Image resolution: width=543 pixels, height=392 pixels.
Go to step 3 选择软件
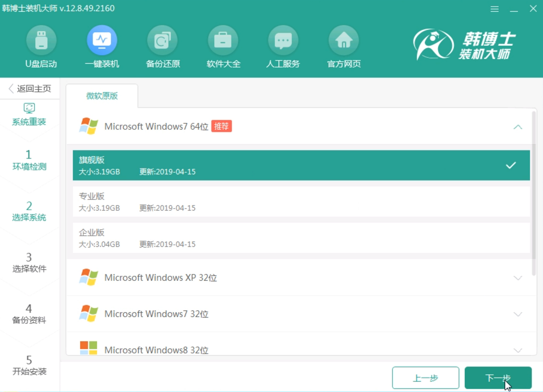[29, 262]
